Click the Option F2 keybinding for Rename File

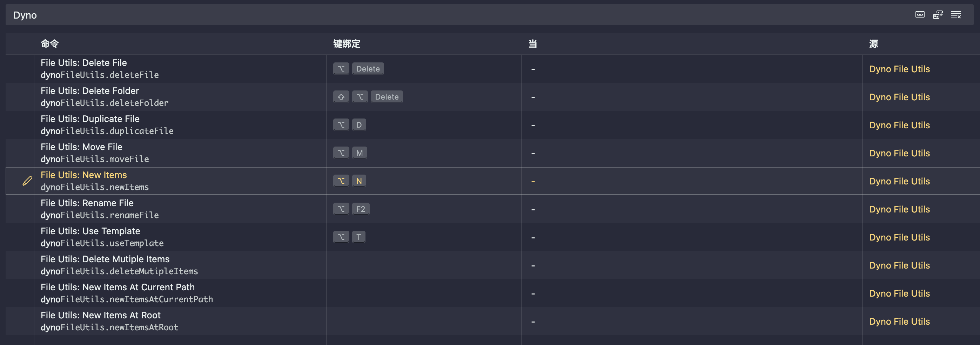coord(351,209)
